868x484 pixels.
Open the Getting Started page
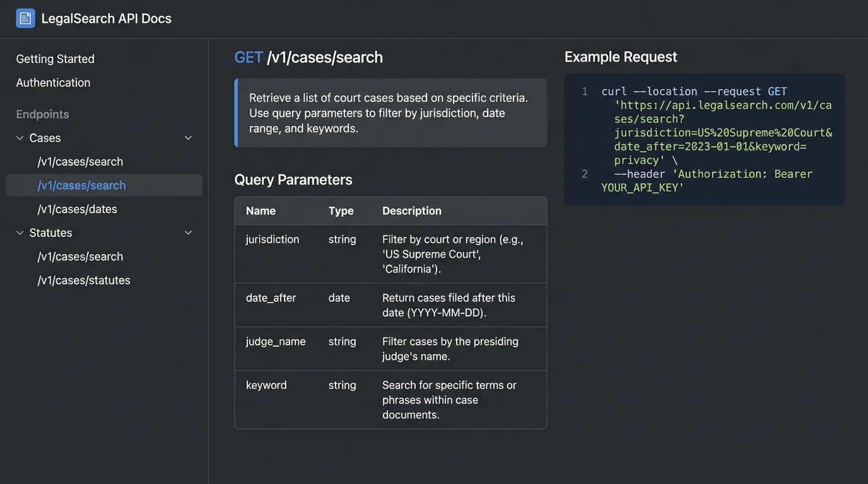click(x=55, y=58)
